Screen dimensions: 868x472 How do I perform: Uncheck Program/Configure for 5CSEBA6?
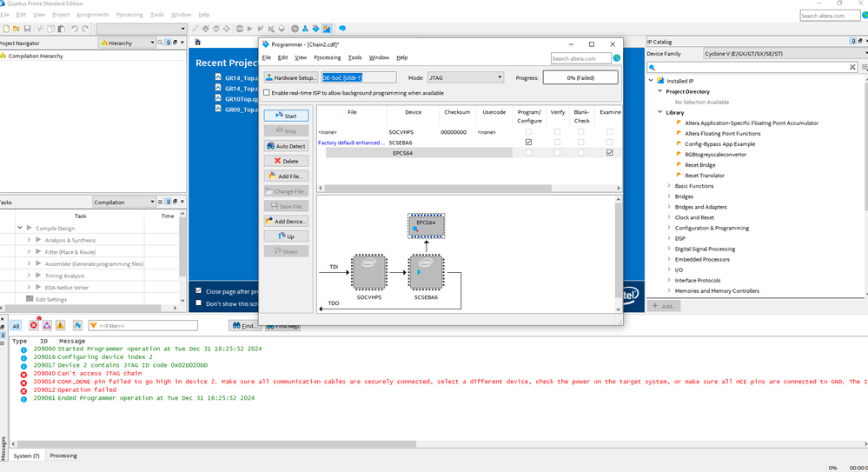528,142
